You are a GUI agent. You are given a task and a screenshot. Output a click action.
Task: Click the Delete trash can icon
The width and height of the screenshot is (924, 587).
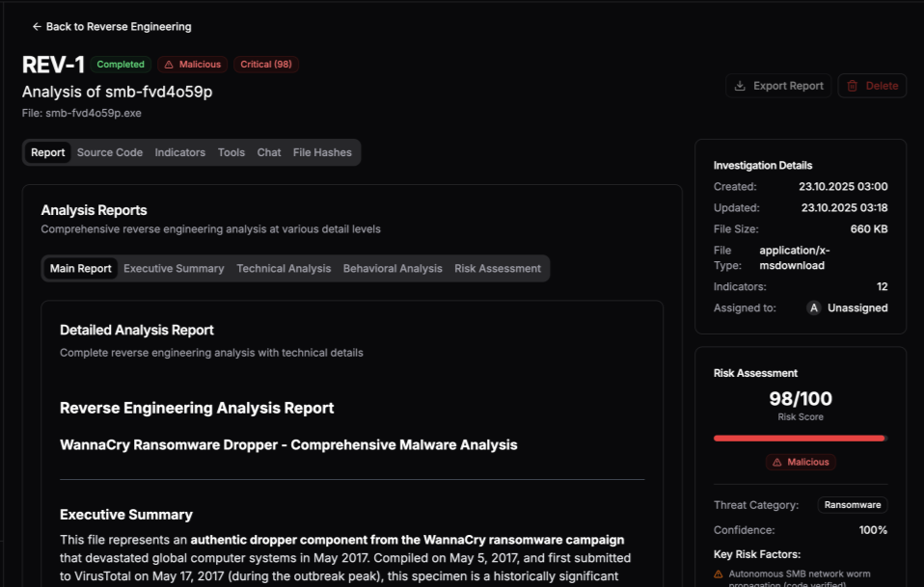(852, 86)
